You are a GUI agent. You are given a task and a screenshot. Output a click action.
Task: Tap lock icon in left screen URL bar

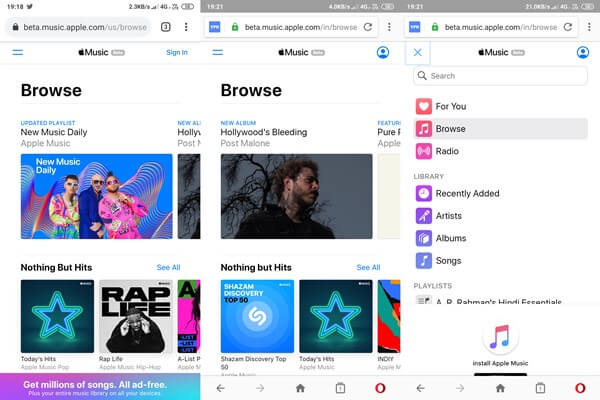click(x=15, y=27)
